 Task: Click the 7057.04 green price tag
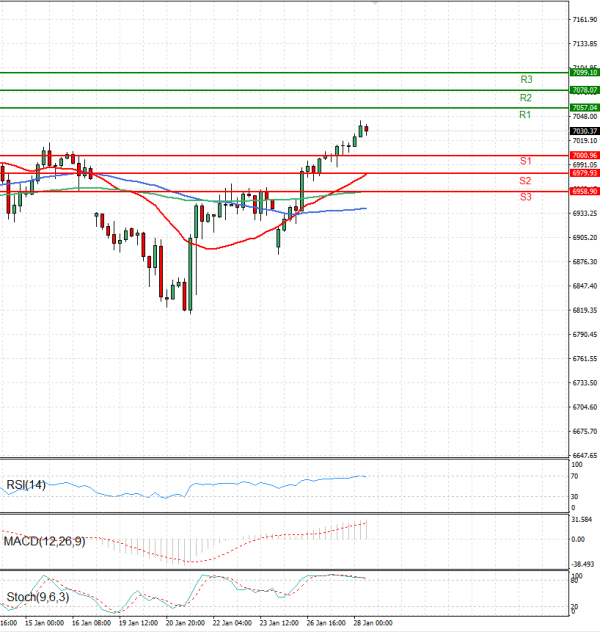click(584, 108)
